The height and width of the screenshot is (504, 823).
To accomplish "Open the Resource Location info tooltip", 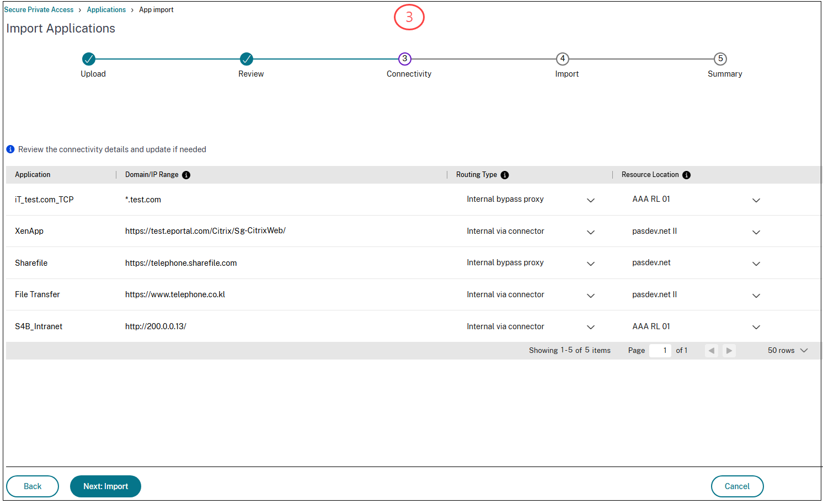I will (686, 175).
